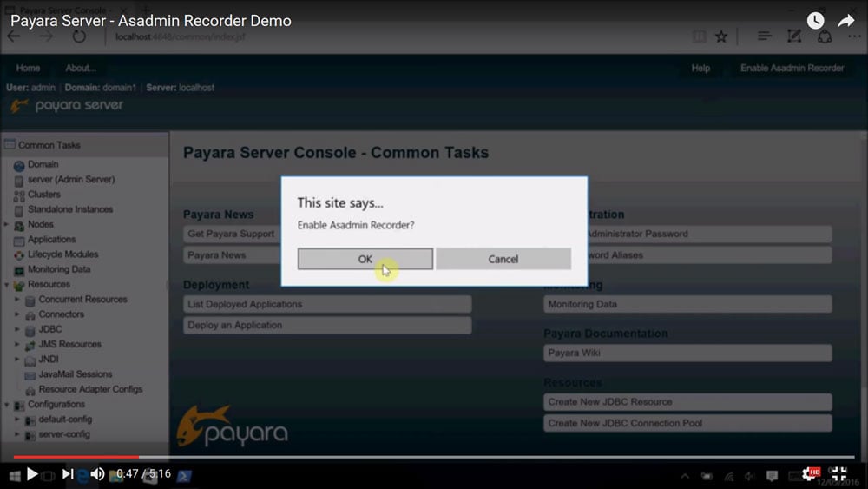This screenshot has width=868, height=489.
Task: Click Enable Asadmin Recorder in header
Action: pos(792,68)
